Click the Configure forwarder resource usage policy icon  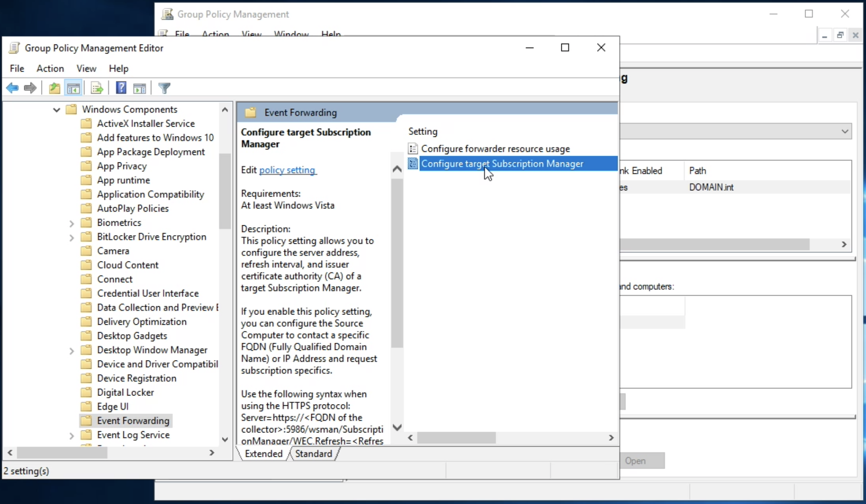pyautogui.click(x=413, y=148)
